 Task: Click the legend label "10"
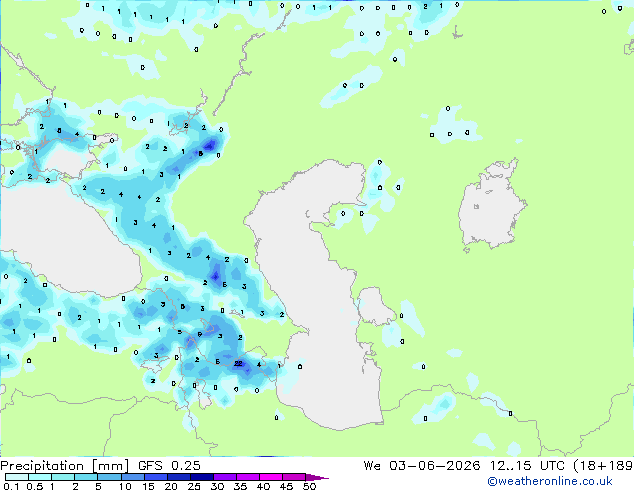125,486
